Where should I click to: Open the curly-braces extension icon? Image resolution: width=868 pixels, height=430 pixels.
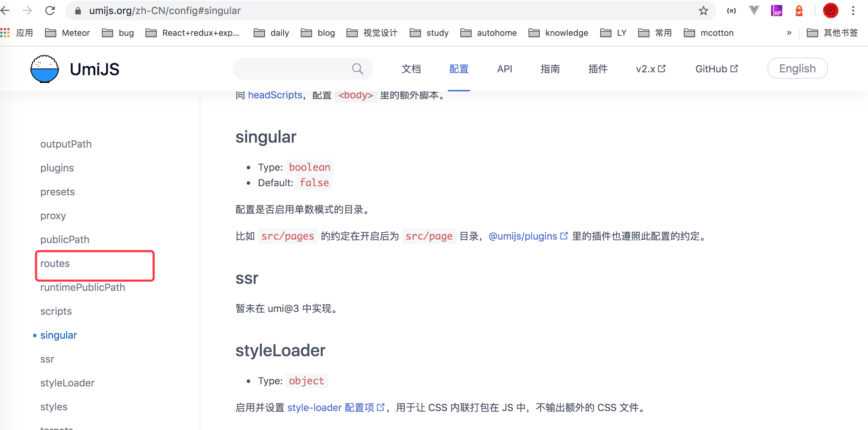pyautogui.click(x=731, y=11)
